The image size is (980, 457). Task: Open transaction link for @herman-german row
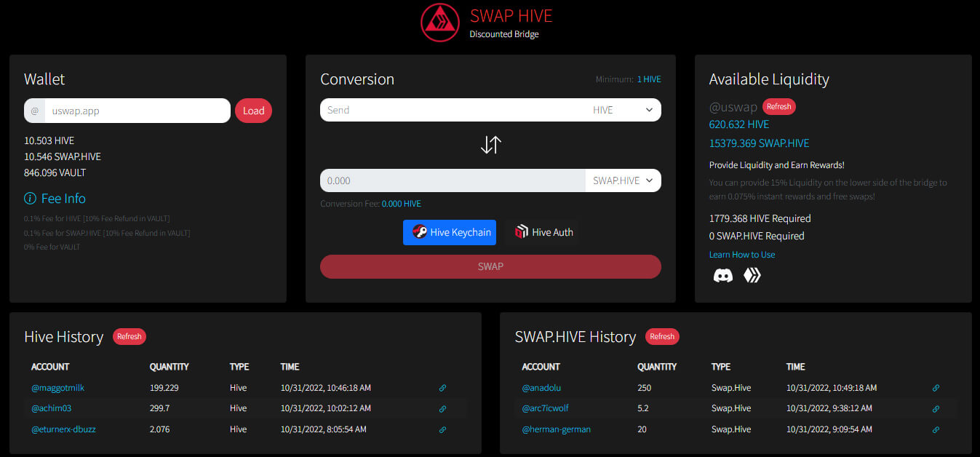click(x=936, y=430)
